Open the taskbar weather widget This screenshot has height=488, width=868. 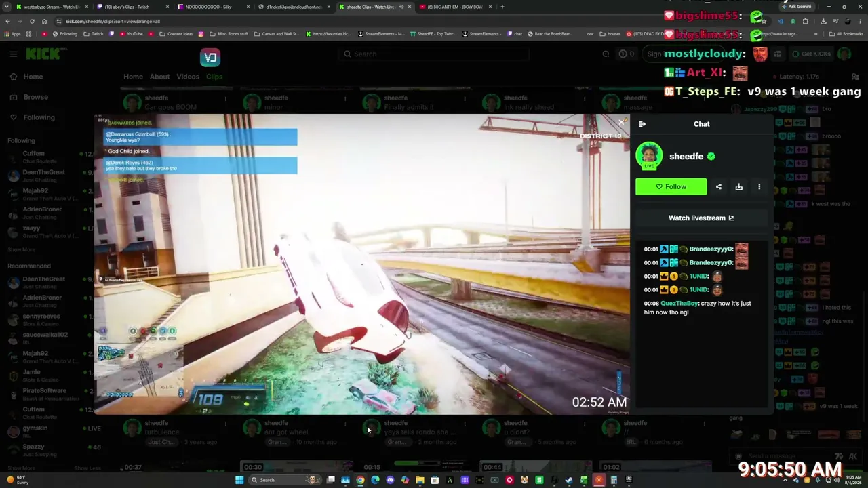[x=18, y=480]
